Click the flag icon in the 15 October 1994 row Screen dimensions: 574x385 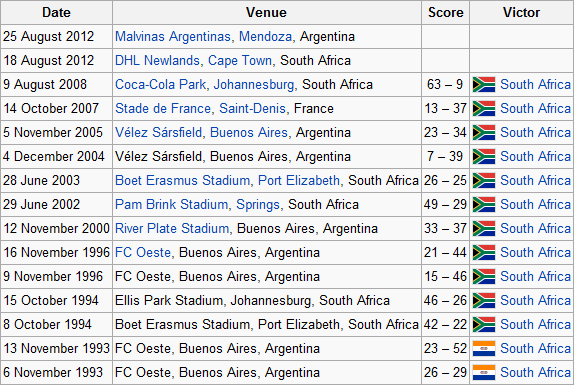click(484, 300)
